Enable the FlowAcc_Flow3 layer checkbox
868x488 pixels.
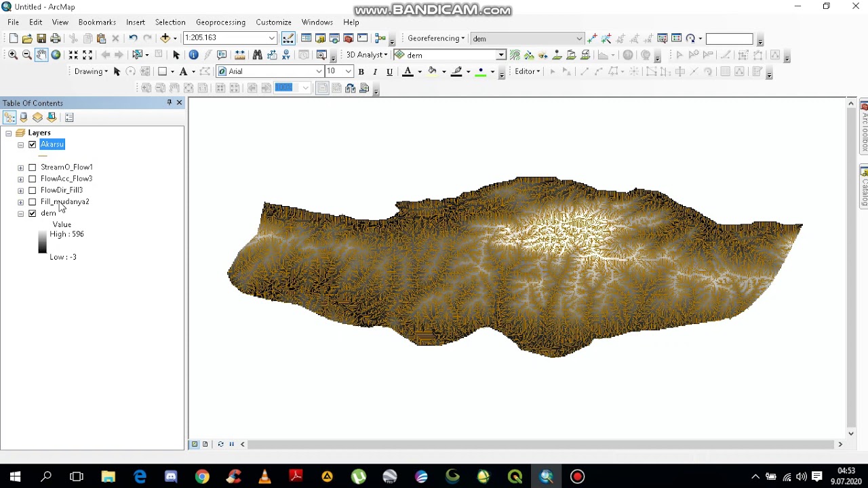tap(32, 179)
